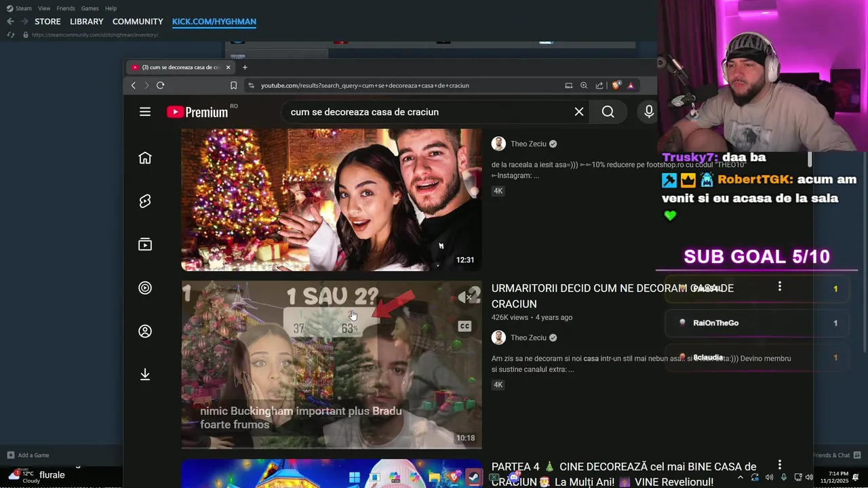Image resolution: width=868 pixels, height=488 pixels.
Task: Open the YouTube hamburger guide menu
Action: 145,112
